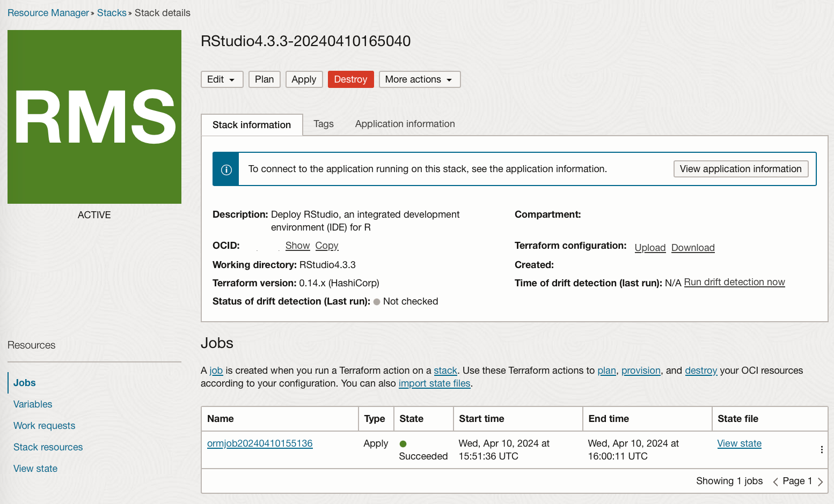This screenshot has width=834, height=504.
Task: Click View state in the Resources sidebar
Action: pyautogui.click(x=35, y=469)
